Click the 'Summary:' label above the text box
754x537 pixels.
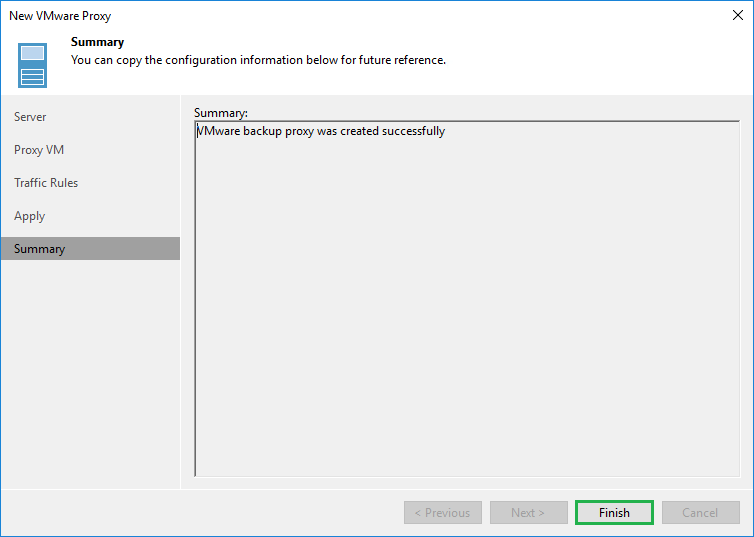point(220,112)
